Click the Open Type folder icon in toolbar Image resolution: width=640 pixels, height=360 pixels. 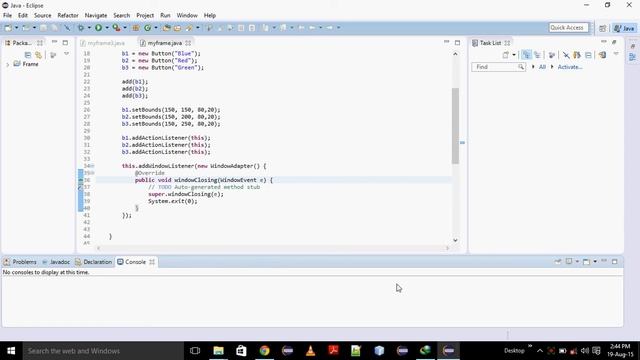coord(167,28)
